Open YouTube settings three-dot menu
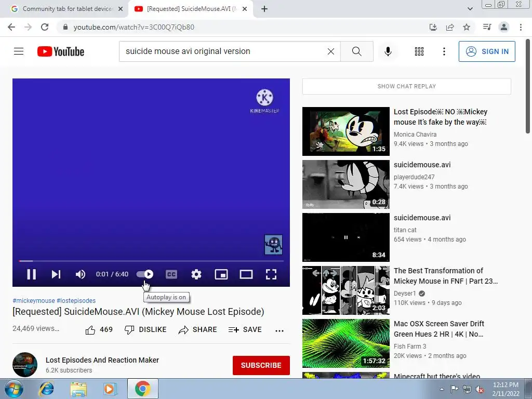 click(x=444, y=51)
